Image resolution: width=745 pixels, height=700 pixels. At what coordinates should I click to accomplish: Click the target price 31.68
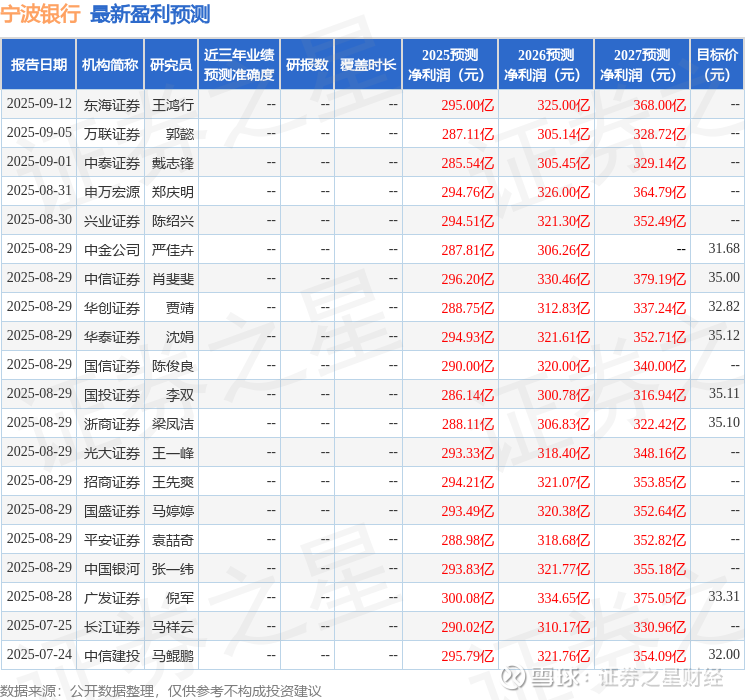(x=724, y=248)
